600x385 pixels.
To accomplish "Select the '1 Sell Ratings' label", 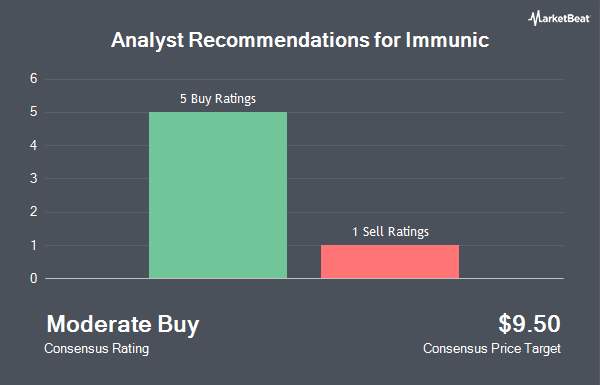I will click(x=390, y=232).
